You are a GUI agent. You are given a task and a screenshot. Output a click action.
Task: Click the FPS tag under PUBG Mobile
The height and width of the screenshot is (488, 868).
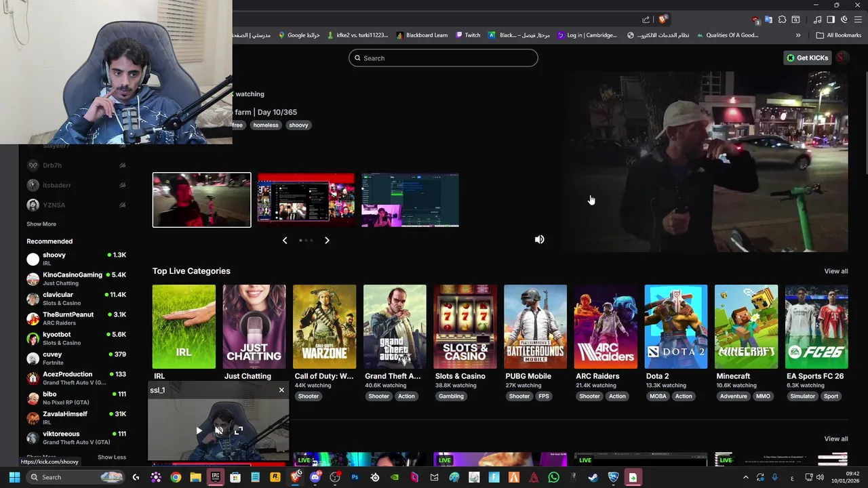544,396
